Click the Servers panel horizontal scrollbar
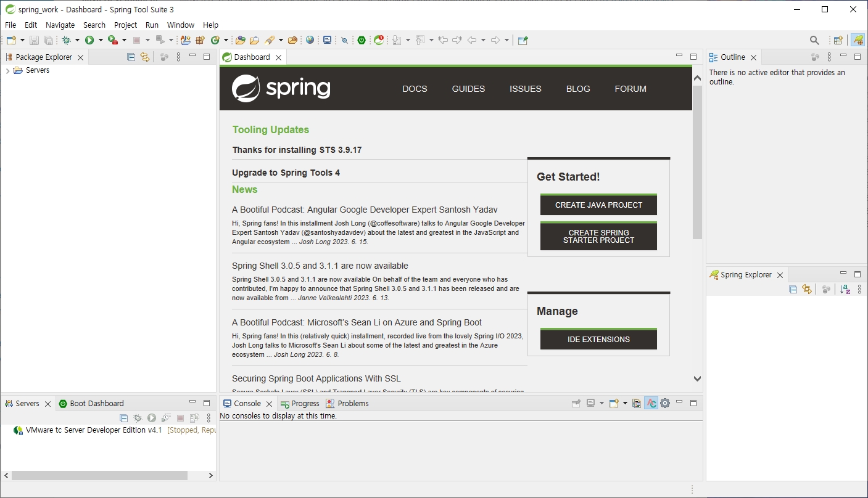868x498 pixels. click(99, 476)
